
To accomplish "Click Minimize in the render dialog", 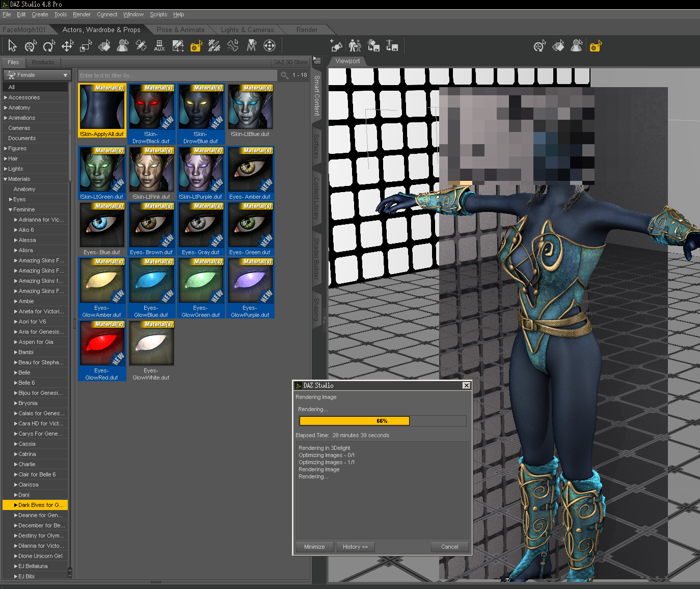I will (x=314, y=547).
